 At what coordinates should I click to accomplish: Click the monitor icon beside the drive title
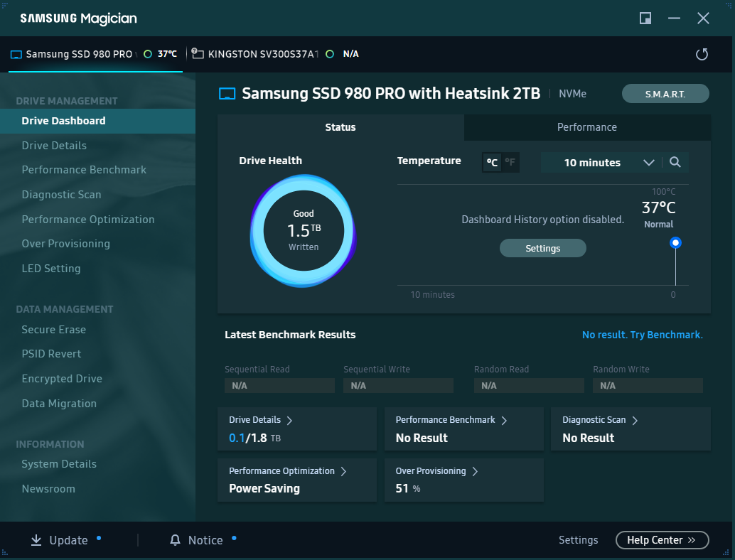[x=227, y=94]
